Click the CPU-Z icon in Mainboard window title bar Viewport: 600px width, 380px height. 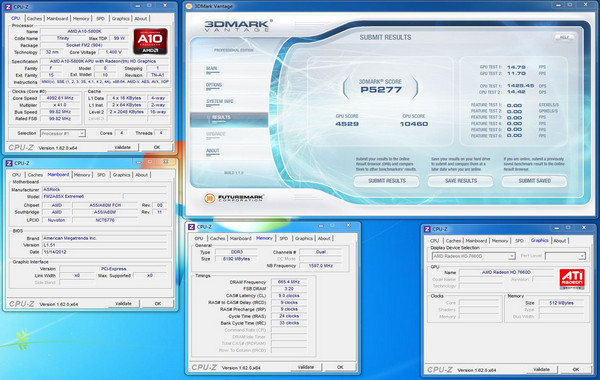[x=9, y=163]
